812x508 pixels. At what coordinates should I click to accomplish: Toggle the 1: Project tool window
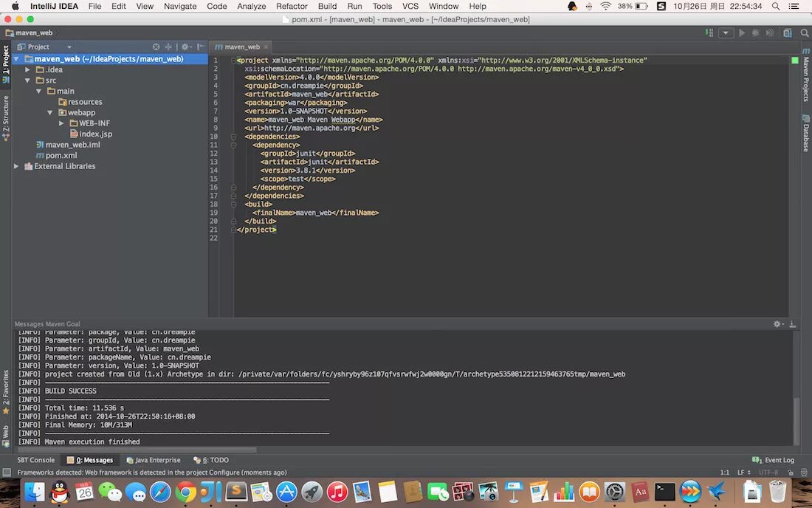[x=6, y=64]
